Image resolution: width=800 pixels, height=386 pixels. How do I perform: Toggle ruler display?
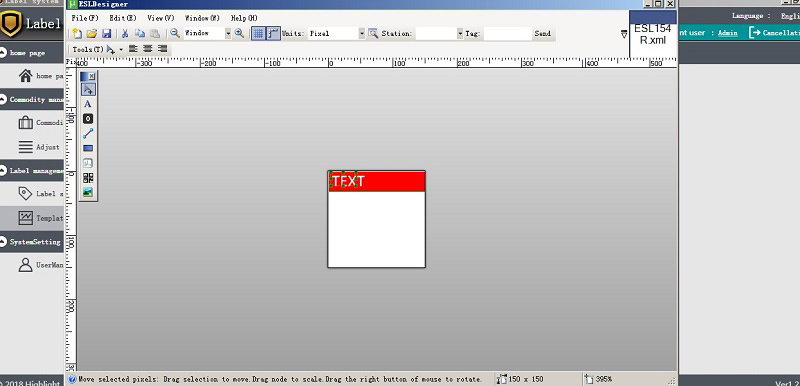(x=273, y=34)
